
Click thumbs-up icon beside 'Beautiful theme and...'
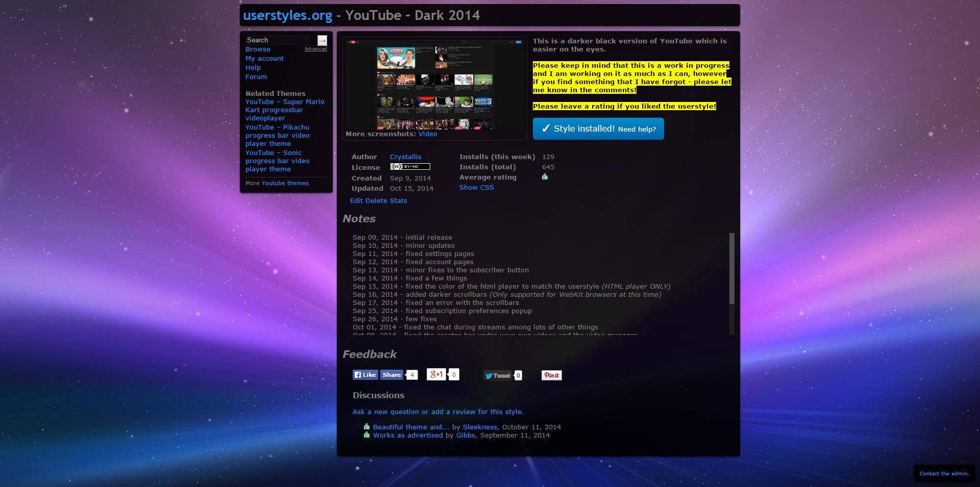tap(366, 427)
